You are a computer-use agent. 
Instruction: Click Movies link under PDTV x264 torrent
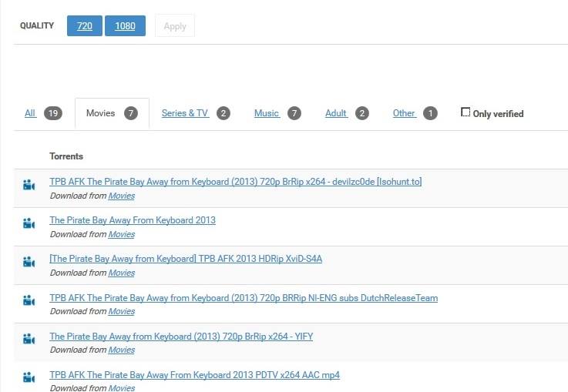point(121,388)
